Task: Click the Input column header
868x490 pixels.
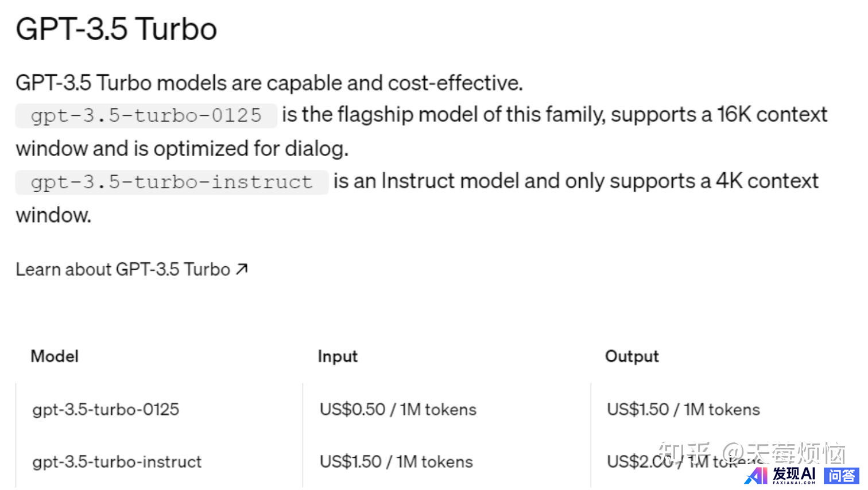Action: pos(338,356)
